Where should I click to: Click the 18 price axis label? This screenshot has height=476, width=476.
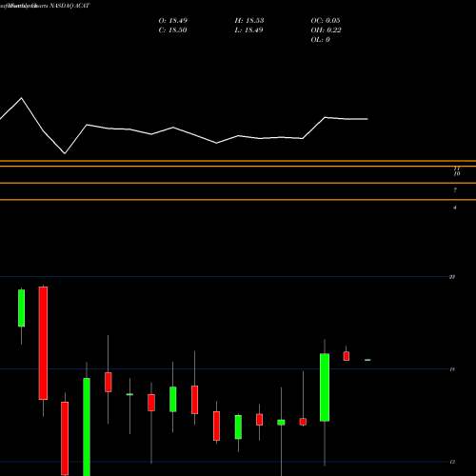tap(452, 369)
